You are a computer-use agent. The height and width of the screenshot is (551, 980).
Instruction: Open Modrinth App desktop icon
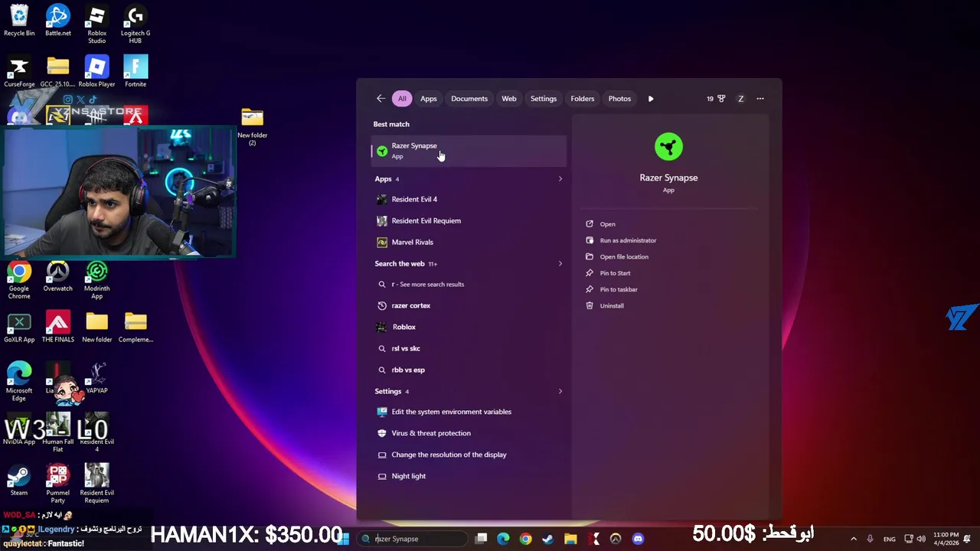pos(96,280)
